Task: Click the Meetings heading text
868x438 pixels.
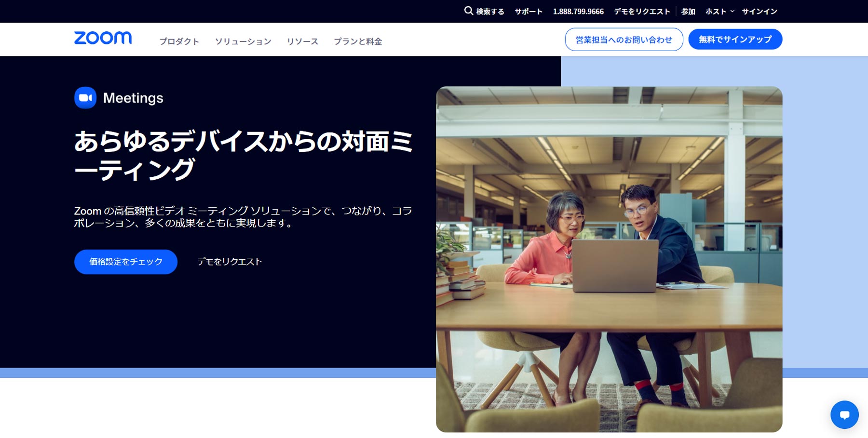Action: pyautogui.click(x=133, y=98)
